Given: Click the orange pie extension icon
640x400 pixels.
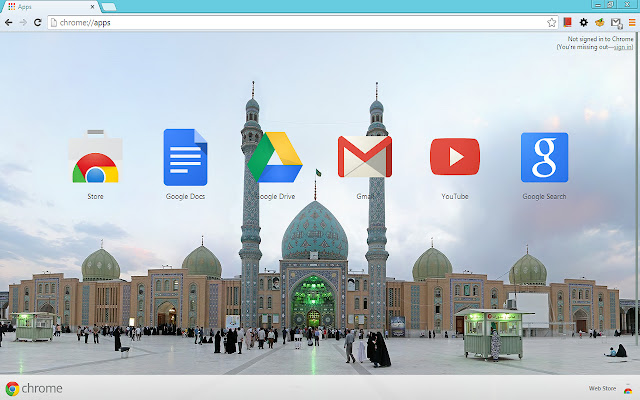Looking at the screenshot, I should tap(599, 21).
